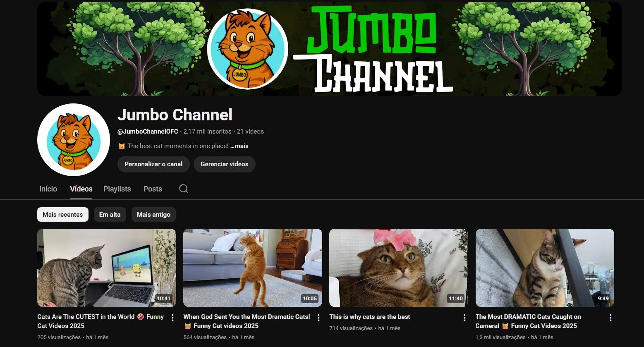Click the '21 vídeos' count text
The image size is (644, 347).
pyautogui.click(x=250, y=132)
